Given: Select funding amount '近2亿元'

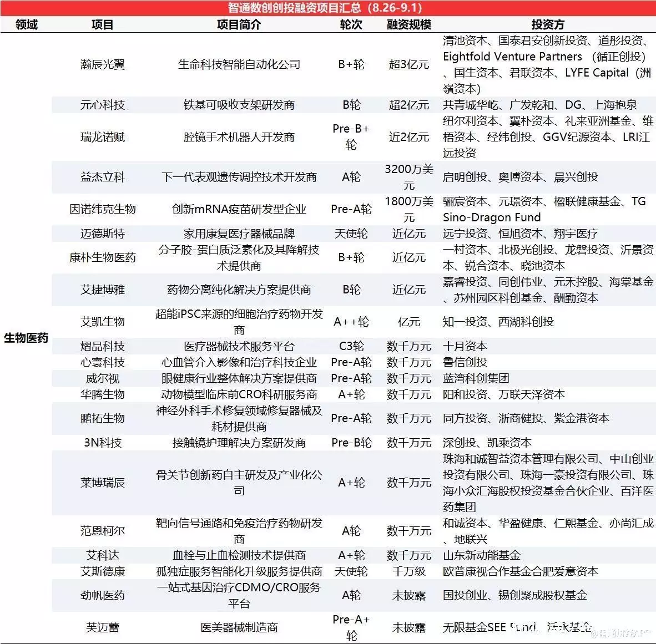Looking at the screenshot, I should tap(408, 137).
